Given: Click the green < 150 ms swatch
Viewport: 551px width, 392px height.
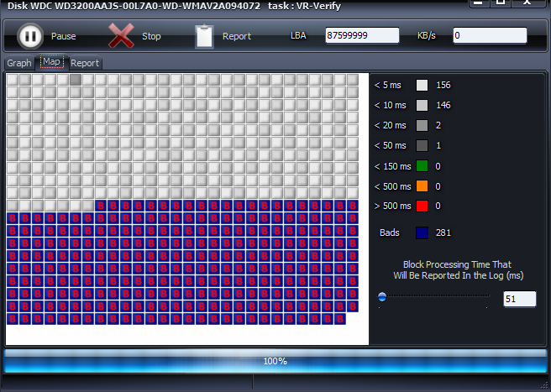Looking at the screenshot, I should [422, 166].
